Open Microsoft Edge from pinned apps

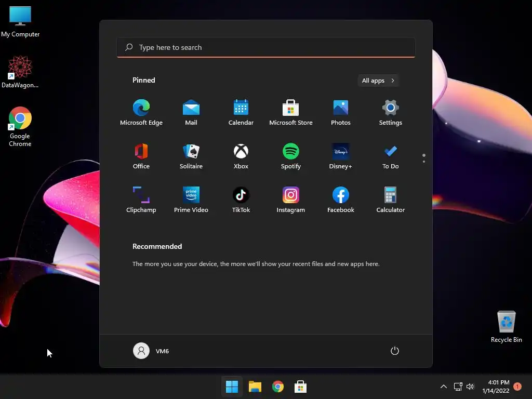(x=141, y=113)
